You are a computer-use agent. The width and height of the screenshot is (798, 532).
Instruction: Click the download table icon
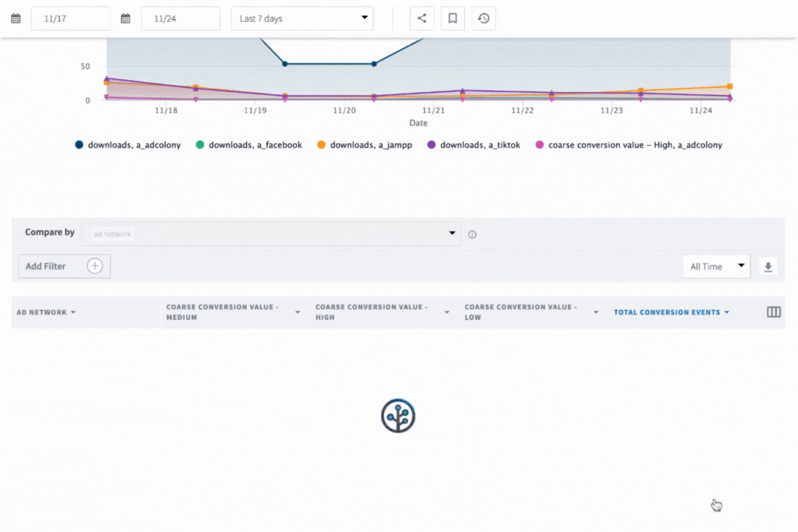pos(768,267)
